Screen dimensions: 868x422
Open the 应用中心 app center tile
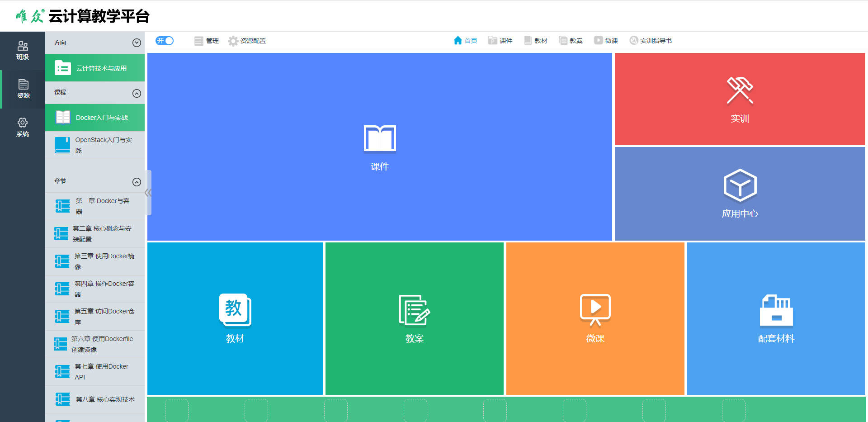740,194
